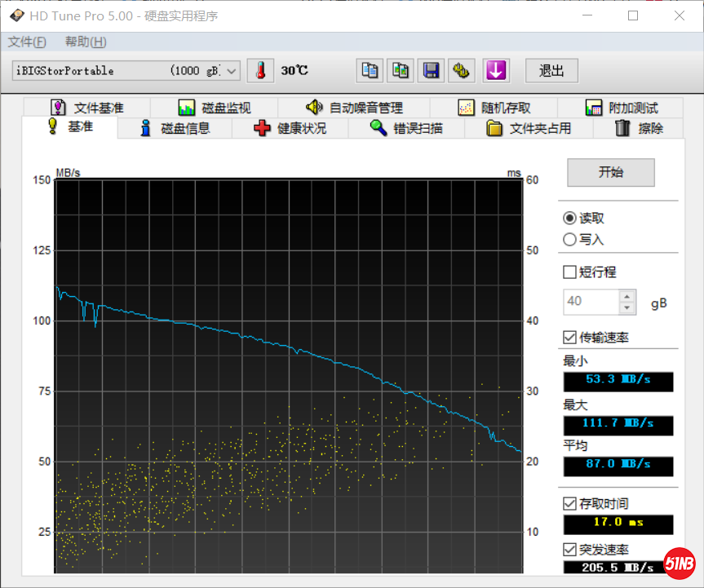Switch to the 健康状况 health tab
The image size is (704, 588).
pyautogui.click(x=290, y=128)
